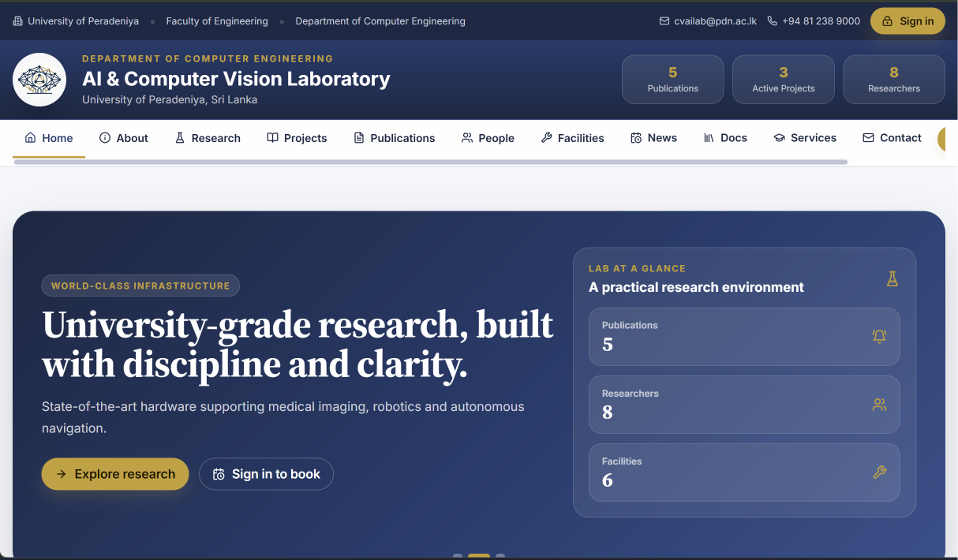
Task: Click the phone icon beside +94 81 238 9000
Action: (773, 21)
